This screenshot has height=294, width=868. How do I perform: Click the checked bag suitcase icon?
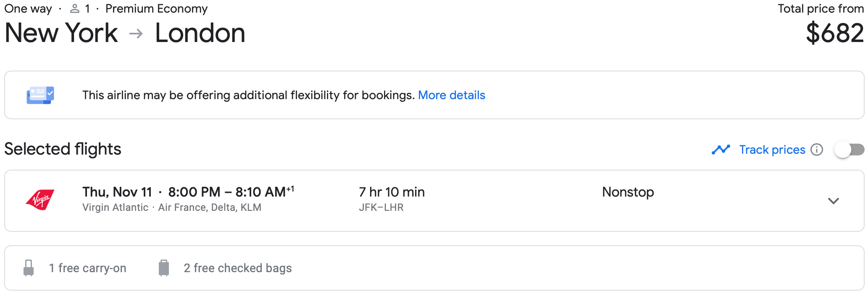(x=164, y=268)
